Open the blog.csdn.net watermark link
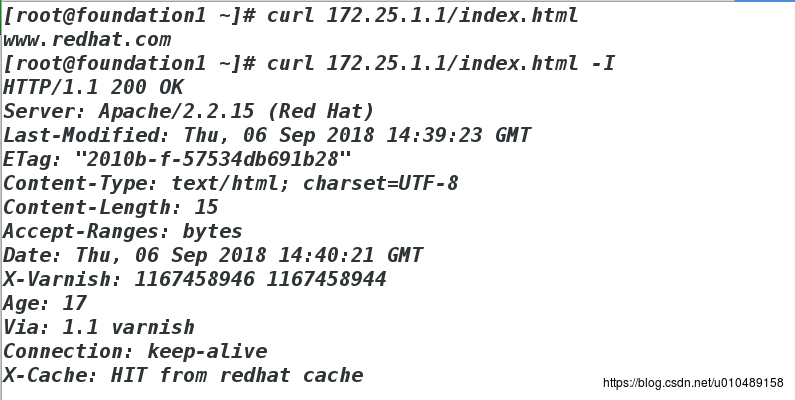Image resolution: width=795 pixels, height=400 pixels. (693, 383)
